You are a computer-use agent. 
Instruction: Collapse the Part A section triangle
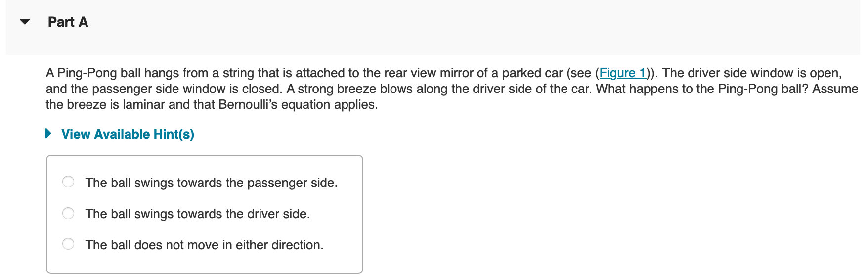25,22
